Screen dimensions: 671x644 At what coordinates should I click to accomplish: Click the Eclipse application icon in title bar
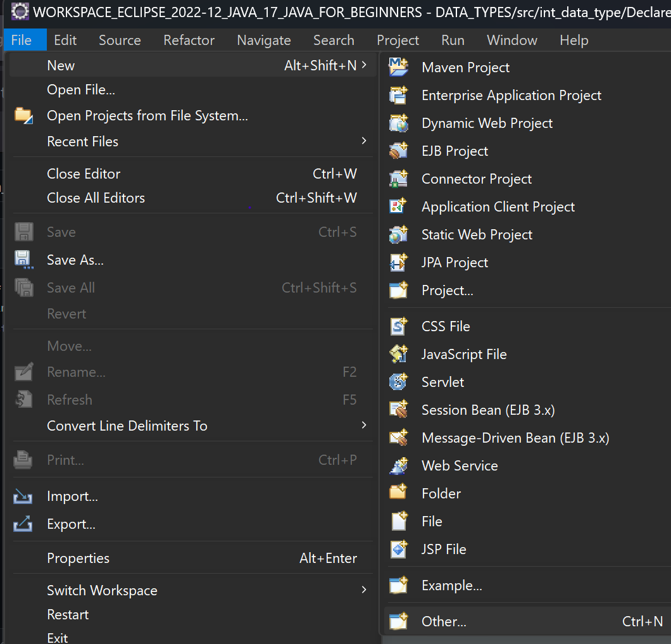click(20, 11)
